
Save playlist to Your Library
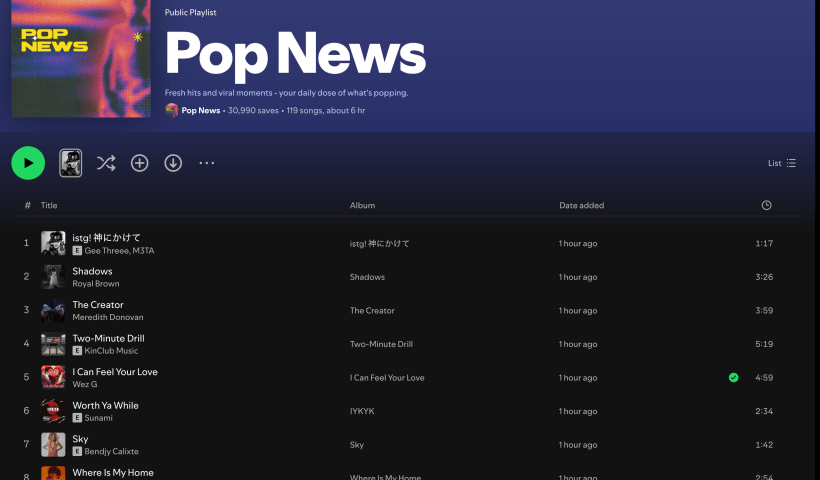[140, 163]
